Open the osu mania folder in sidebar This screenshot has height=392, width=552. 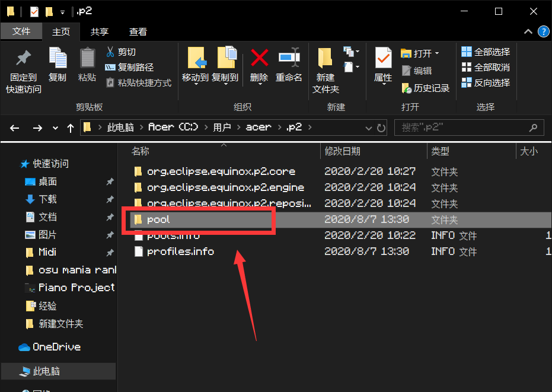pyautogui.click(x=77, y=270)
